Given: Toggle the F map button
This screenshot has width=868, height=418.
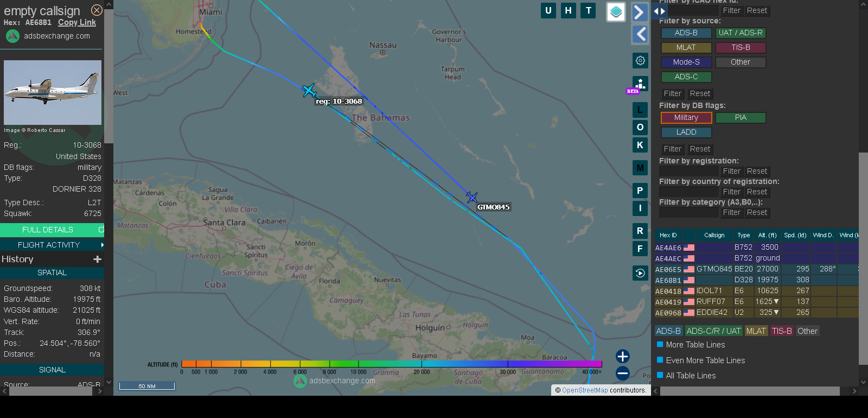Looking at the screenshot, I should [640, 249].
